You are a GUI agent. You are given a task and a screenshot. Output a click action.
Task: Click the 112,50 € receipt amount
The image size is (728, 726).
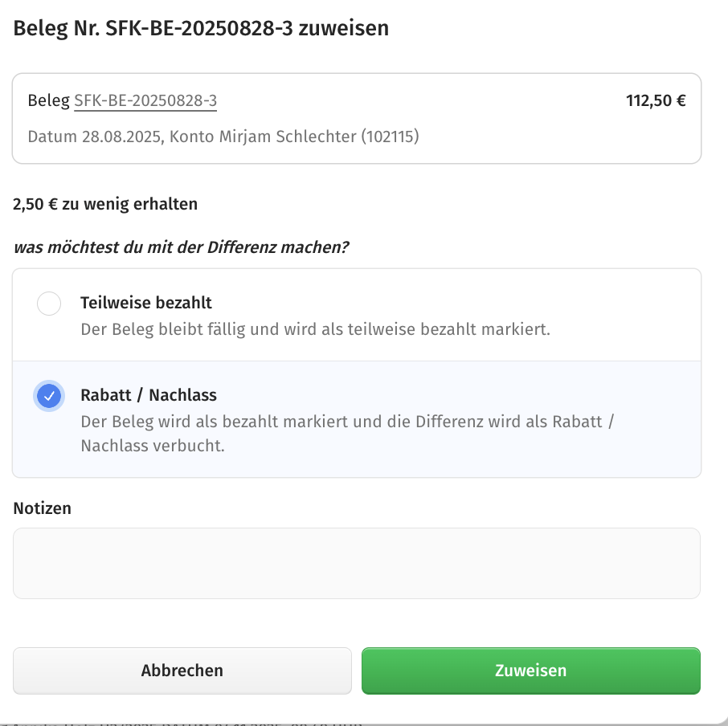[655, 101]
